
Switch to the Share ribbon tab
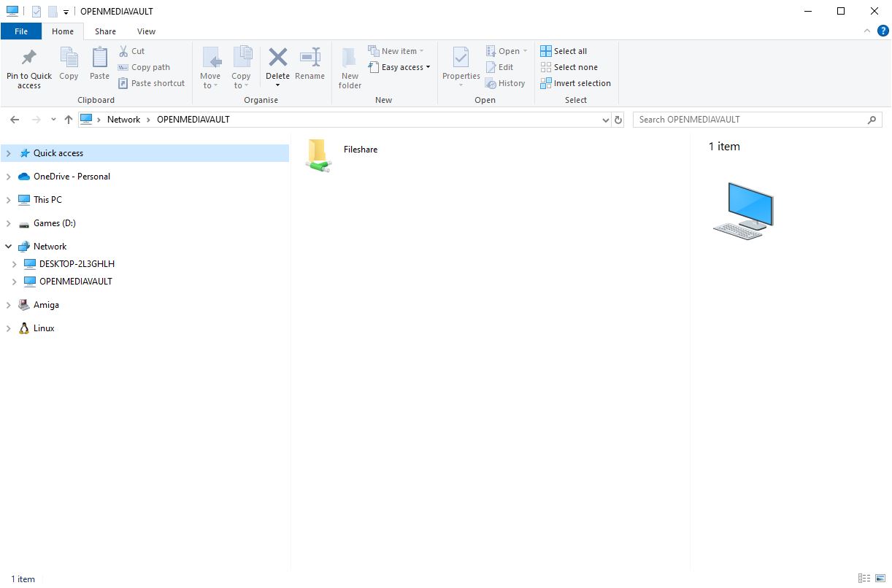(x=105, y=31)
